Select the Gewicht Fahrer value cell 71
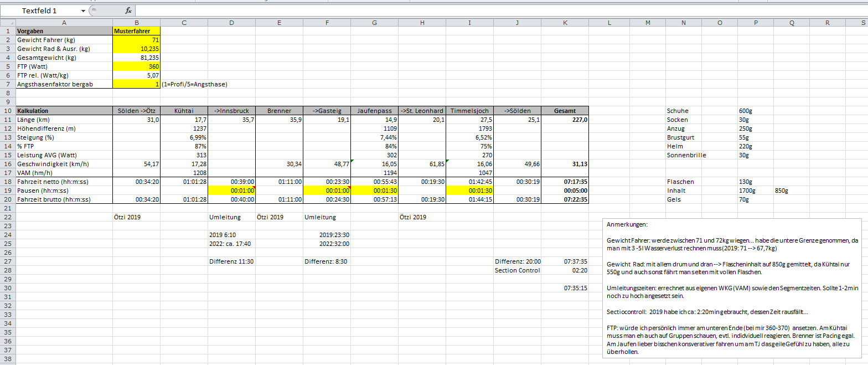Screen dimensions: 868x365 pos(136,40)
